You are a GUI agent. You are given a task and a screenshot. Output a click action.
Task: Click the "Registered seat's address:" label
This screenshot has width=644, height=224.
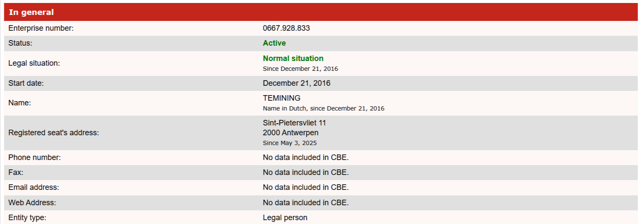[x=54, y=133]
